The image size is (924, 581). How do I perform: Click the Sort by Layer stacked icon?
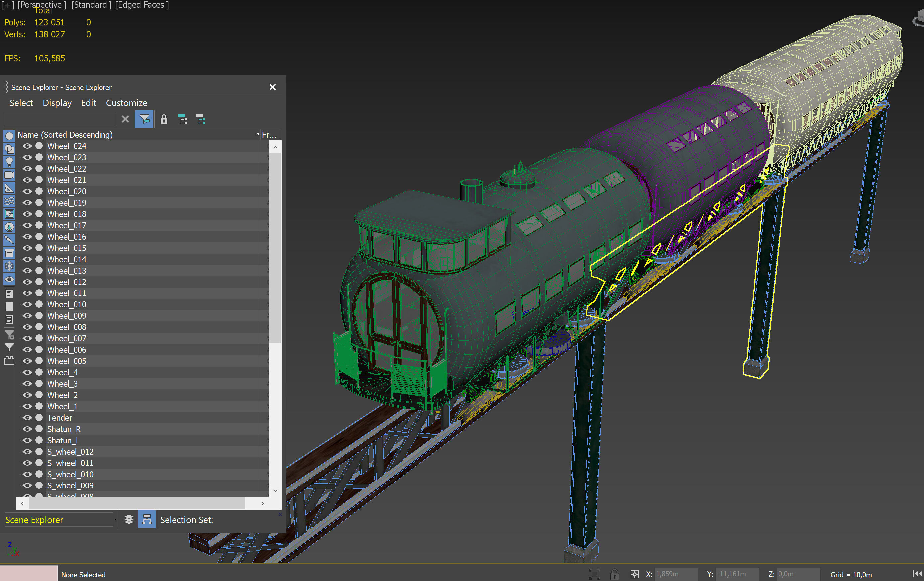point(129,519)
